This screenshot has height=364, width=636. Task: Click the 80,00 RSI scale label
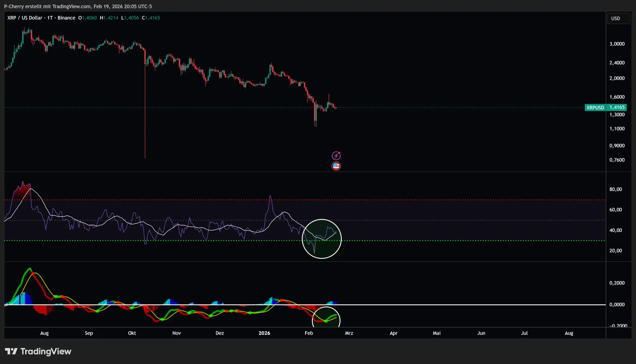coord(615,189)
